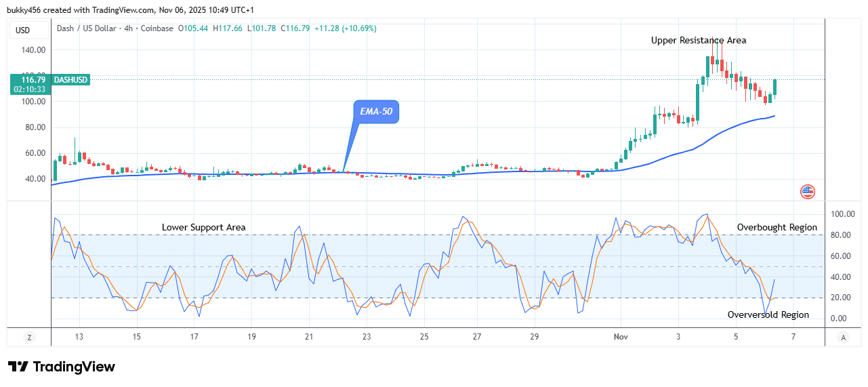This screenshot has height=387, width=868.
Task: Click the 25 date label
Action: coord(424,337)
